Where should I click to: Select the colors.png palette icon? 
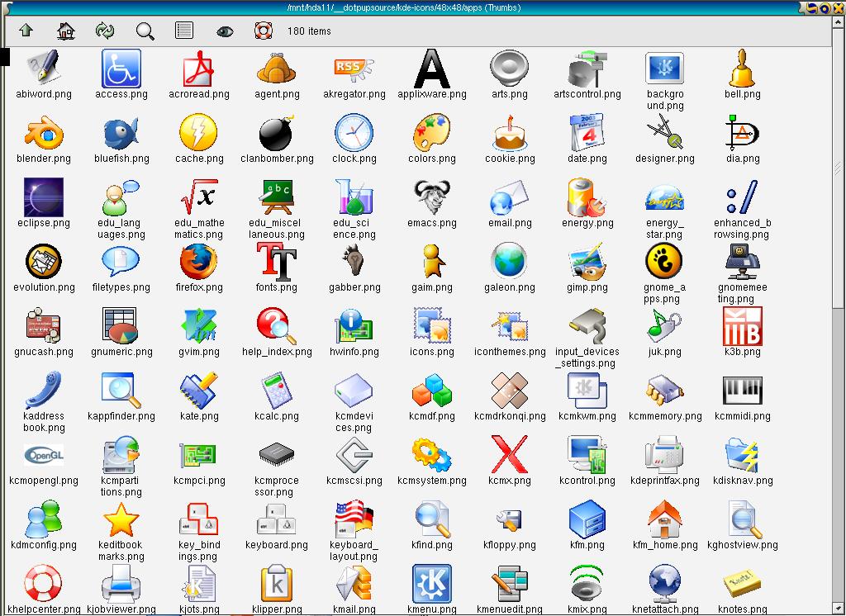[431, 133]
